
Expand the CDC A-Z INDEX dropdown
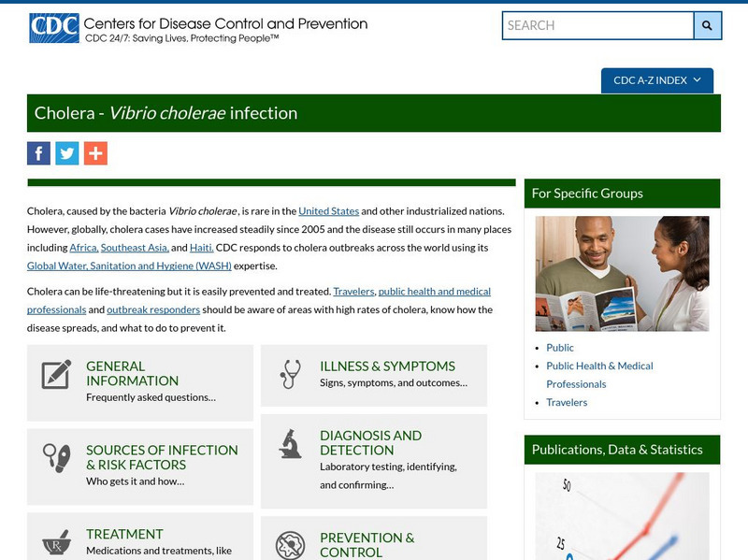(x=657, y=80)
